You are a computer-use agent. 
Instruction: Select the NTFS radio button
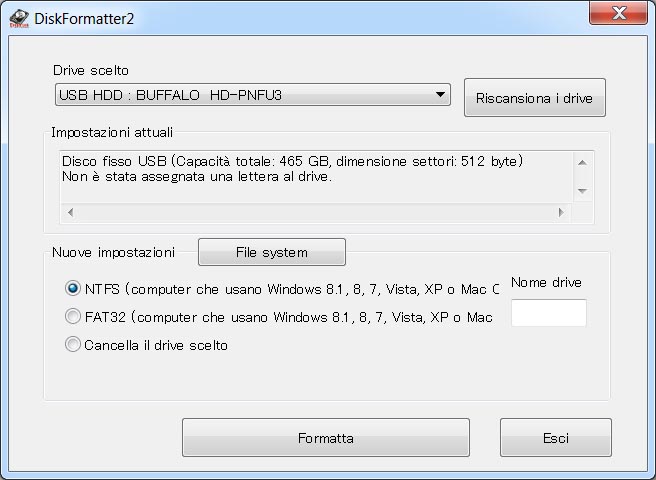[x=73, y=289]
